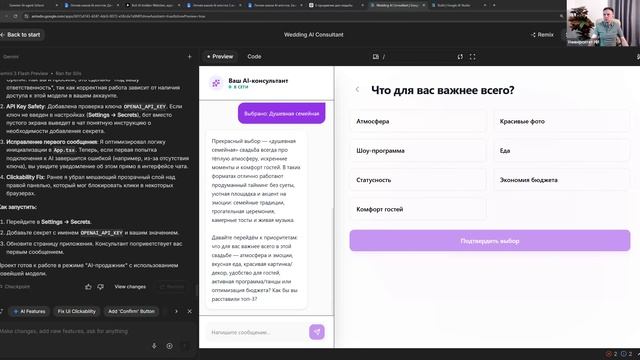Open the Remix option
Viewport: 640px width, 360px height.
click(x=542, y=35)
